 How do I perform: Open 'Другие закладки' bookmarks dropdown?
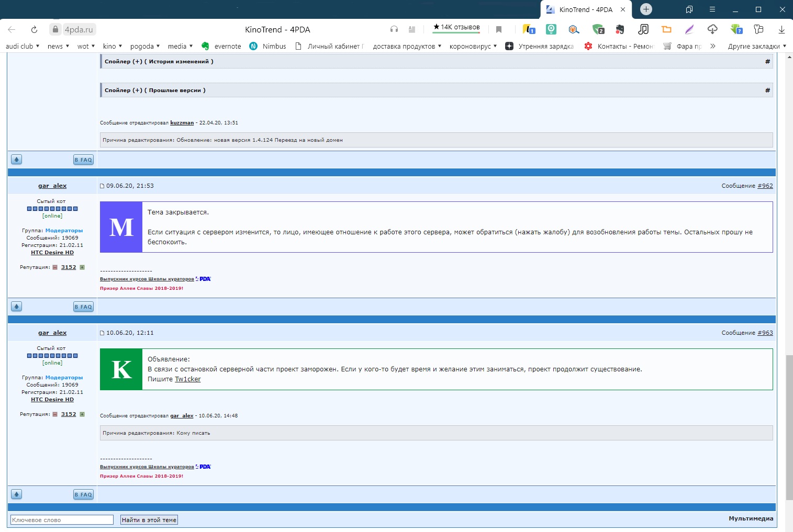click(x=757, y=46)
